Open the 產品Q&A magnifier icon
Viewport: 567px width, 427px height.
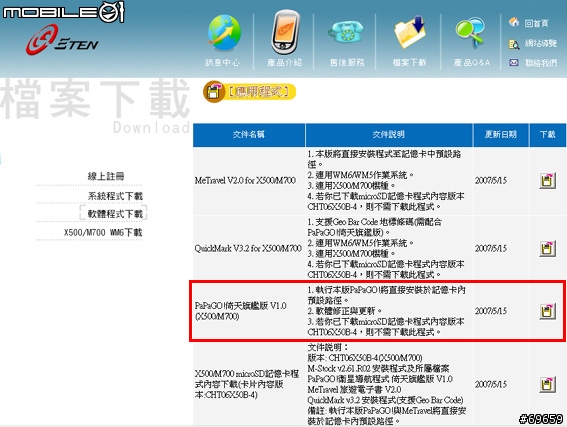(x=470, y=33)
